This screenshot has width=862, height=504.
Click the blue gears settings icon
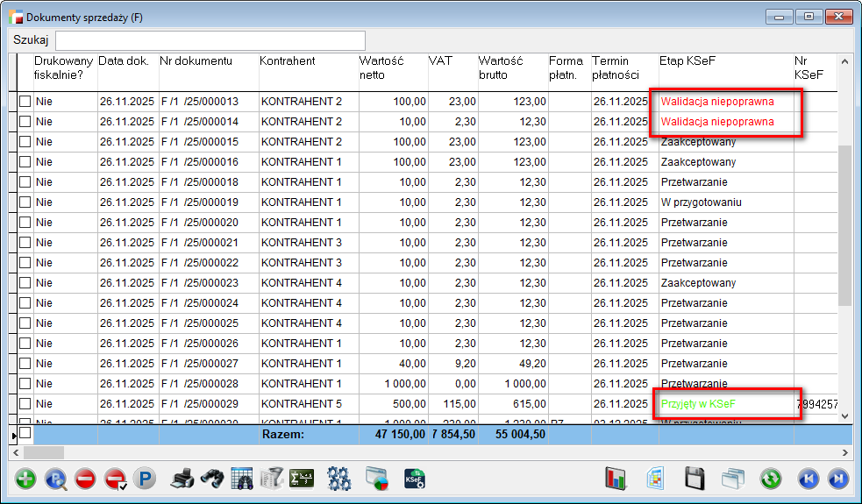338,479
